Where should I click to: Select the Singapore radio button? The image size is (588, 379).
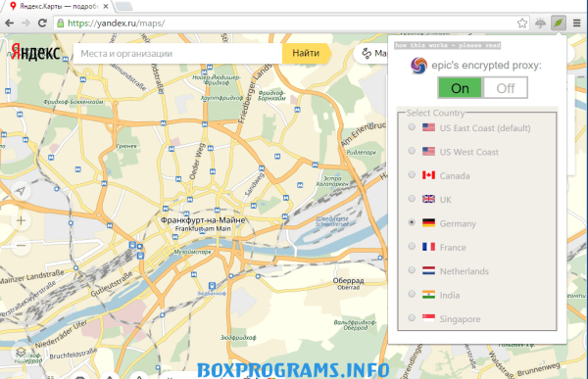[412, 318]
